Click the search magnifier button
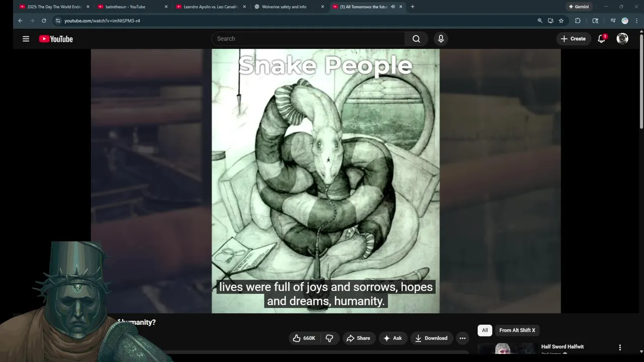This screenshot has width=644, height=362. (416, 39)
